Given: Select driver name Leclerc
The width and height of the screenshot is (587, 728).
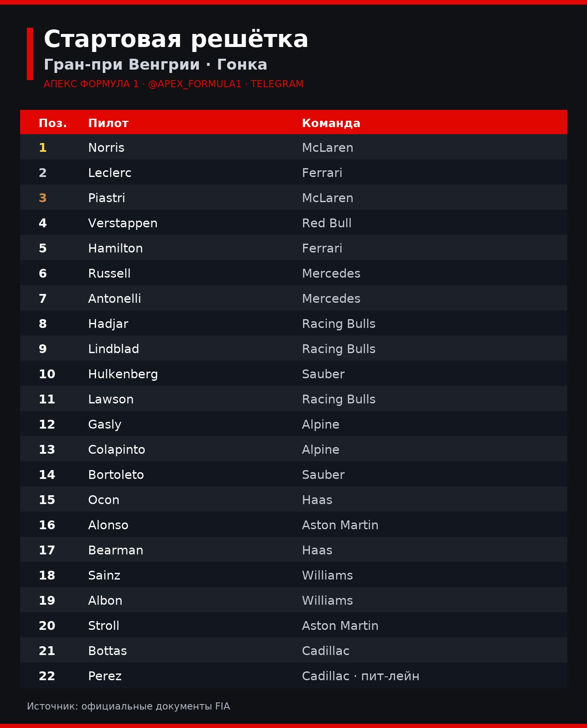Looking at the screenshot, I should tap(110, 173).
